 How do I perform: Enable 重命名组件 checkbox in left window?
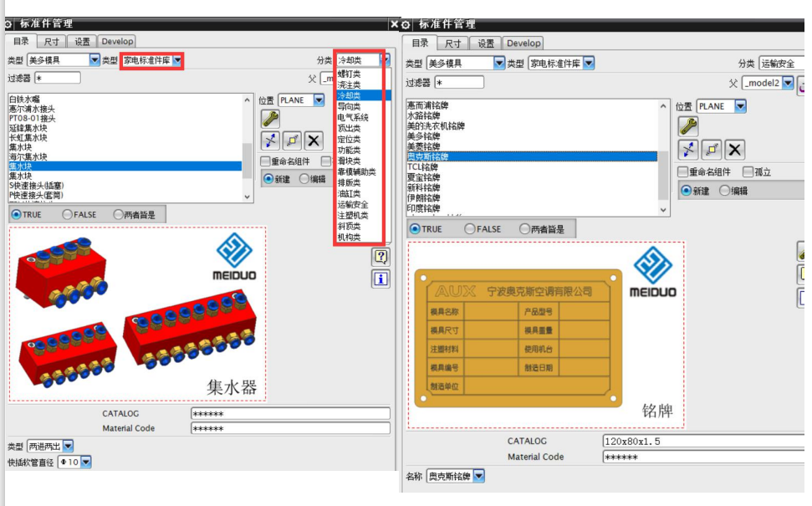pos(266,161)
